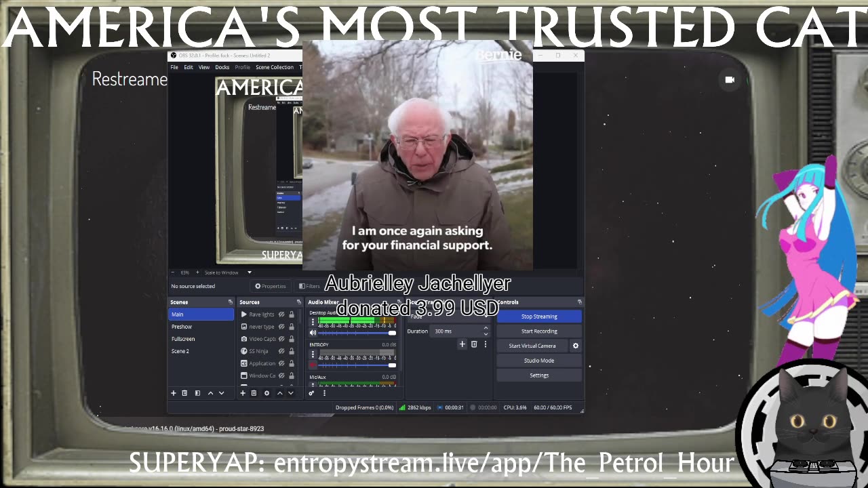Toggle visibility of never type source
Screen dimensions: 868x488
coord(281,327)
